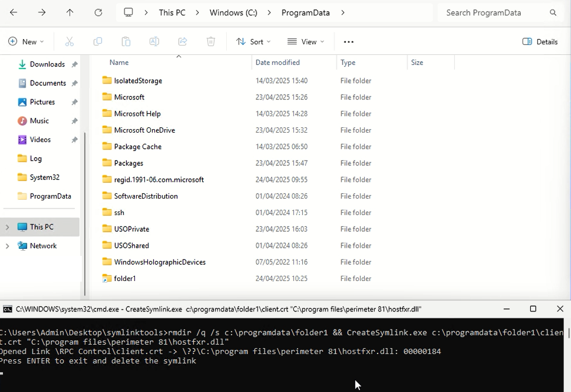This screenshot has height=392, width=571.
Task: Click the Paste clipboard icon
Action: [126, 41]
